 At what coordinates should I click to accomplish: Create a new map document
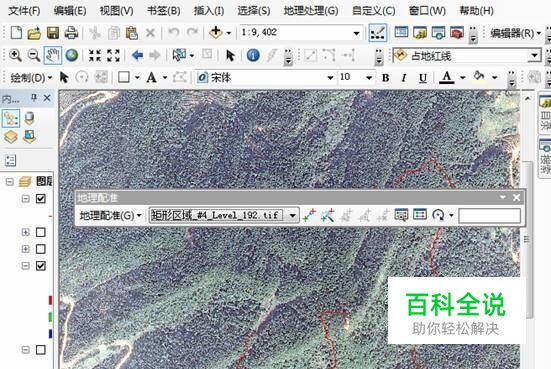(16, 33)
